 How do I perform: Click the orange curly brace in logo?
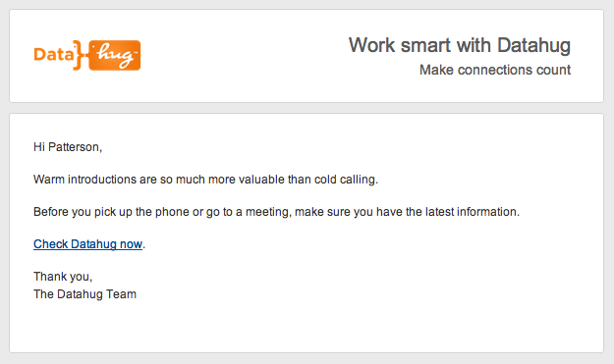pyautogui.click(x=80, y=55)
